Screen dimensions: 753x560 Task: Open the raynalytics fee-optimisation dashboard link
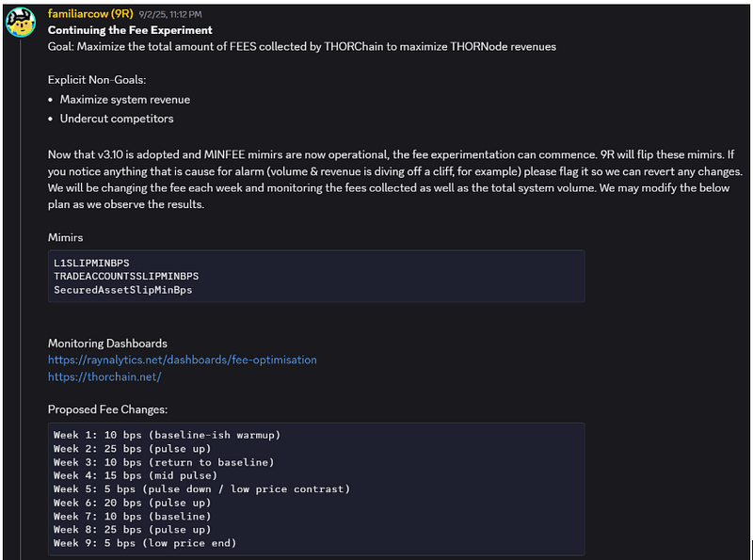tap(183, 360)
